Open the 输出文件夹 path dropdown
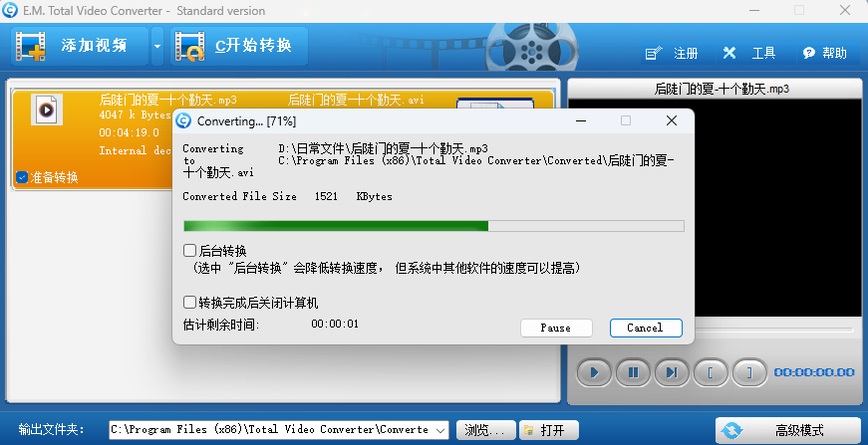 440,429
